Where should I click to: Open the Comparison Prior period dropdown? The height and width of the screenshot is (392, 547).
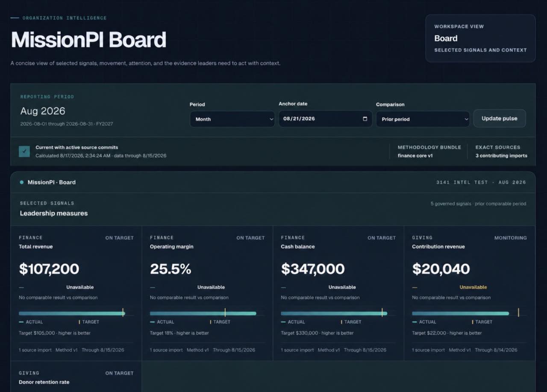point(423,119)
